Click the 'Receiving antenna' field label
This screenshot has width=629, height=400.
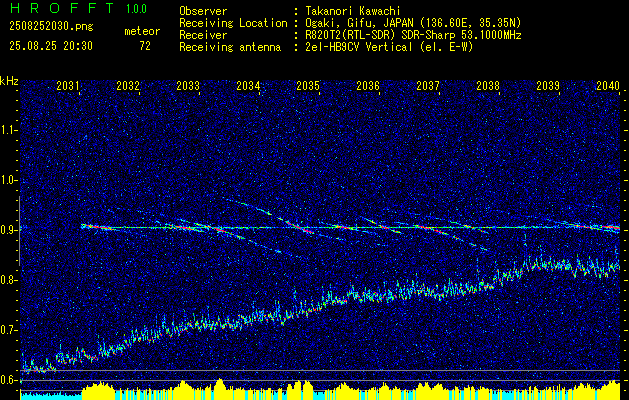point(230,47)
